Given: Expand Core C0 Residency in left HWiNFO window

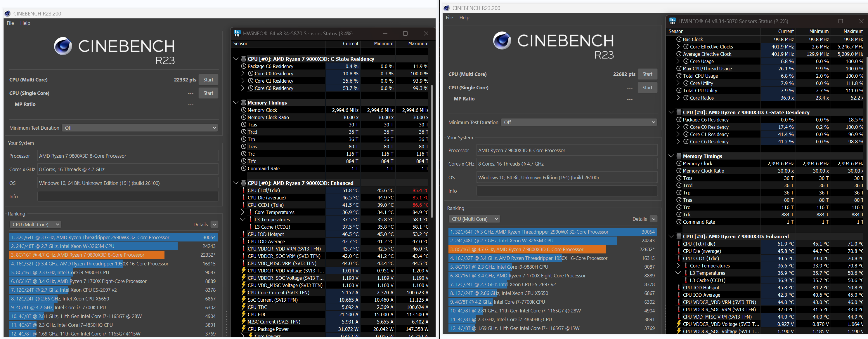Looking at the screenshot, I should (x=242, y=73).
